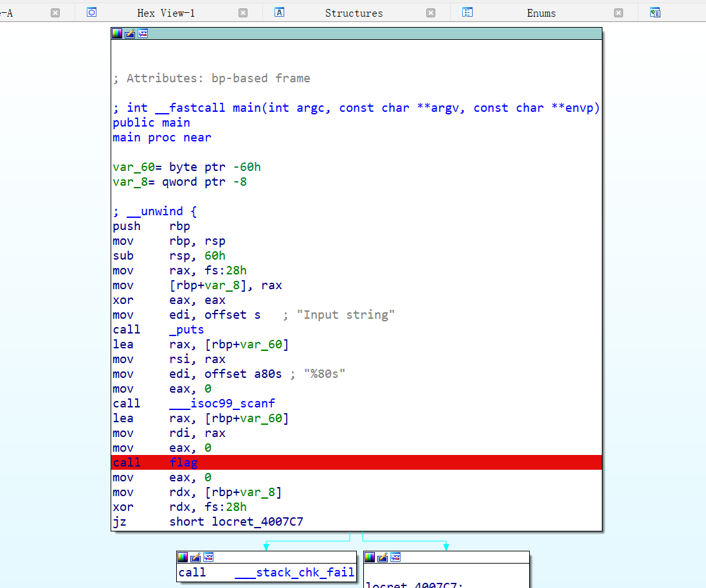This screenshot has height=588, width=706.
Task: Click edit icon in stack_chk_fail block
Action: (195, 557)
